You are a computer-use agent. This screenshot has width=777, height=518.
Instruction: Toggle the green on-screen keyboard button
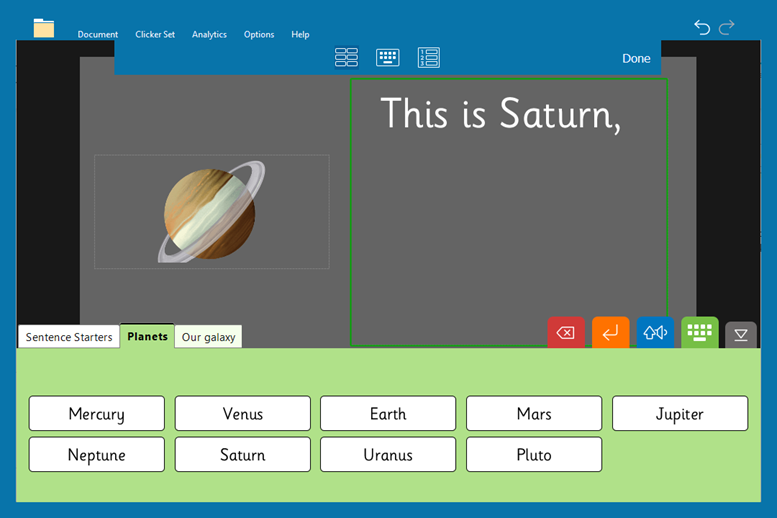coord(700,332)
